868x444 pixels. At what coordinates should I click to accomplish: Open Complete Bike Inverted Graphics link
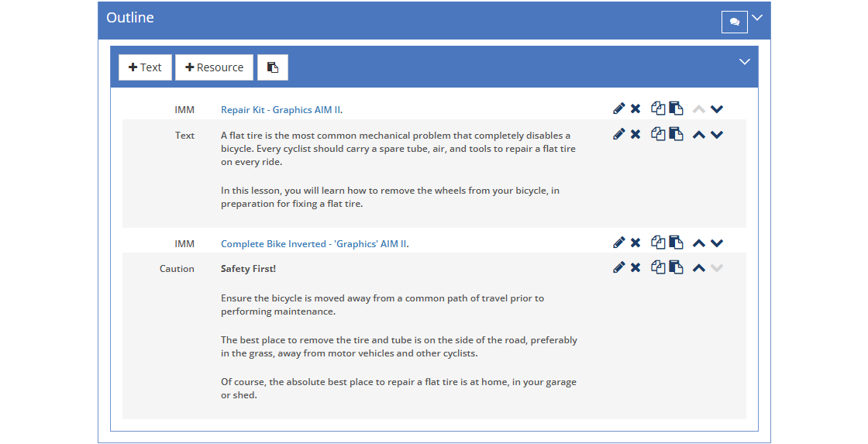coord(314,243)
